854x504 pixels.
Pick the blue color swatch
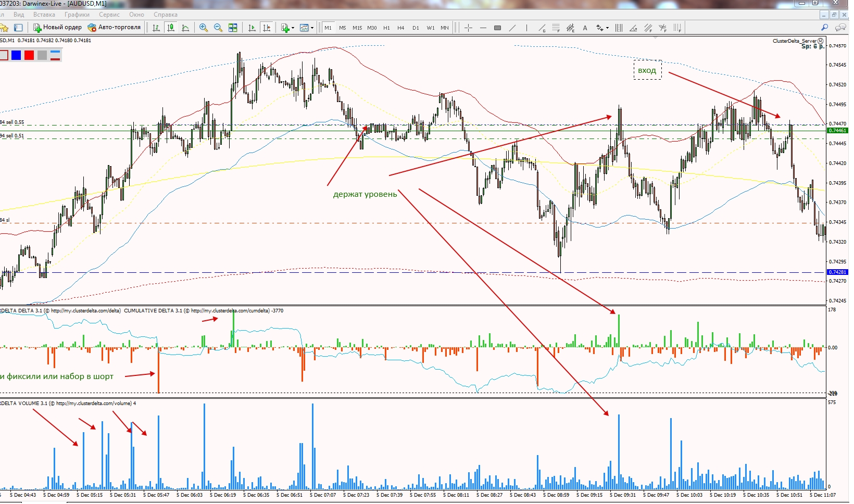16,55
